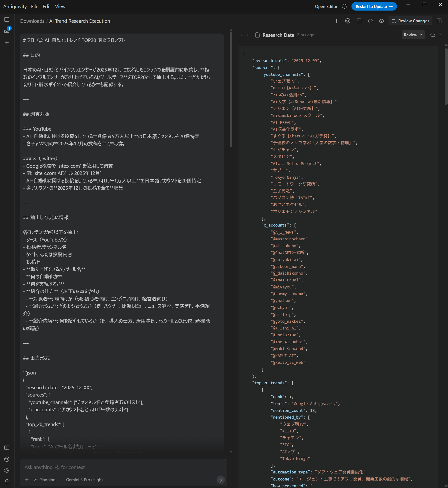Expand the Review dropdown
448x488 pixels.
click(x=413, y=35)
